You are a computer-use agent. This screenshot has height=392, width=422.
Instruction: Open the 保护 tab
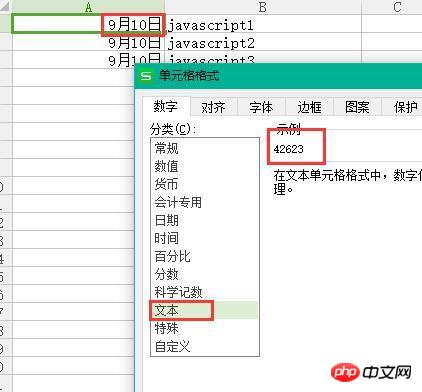[x=403, y=107]
